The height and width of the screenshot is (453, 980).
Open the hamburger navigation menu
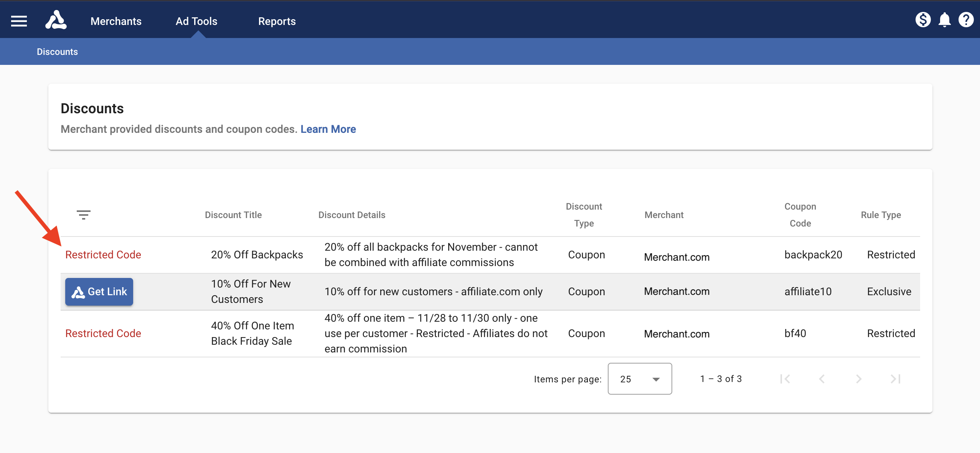(19, 21)
